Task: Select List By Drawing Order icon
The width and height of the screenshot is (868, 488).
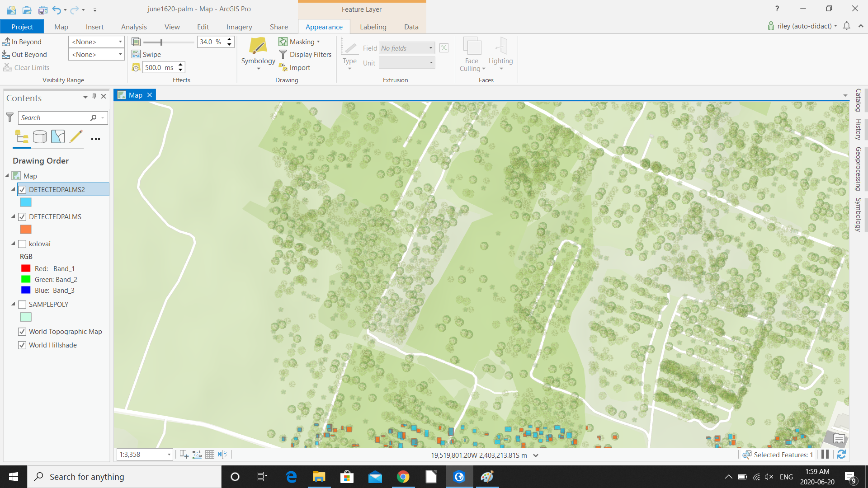Action: [21, 136]
